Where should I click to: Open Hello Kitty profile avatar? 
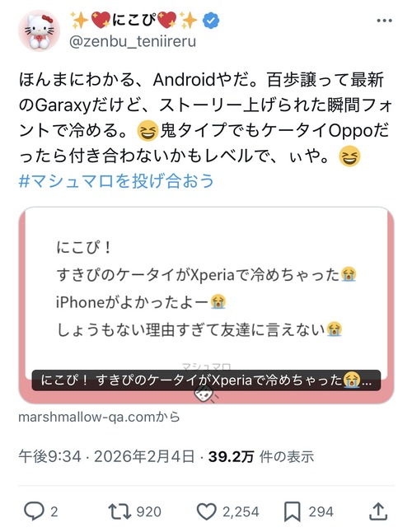(39, 30)
